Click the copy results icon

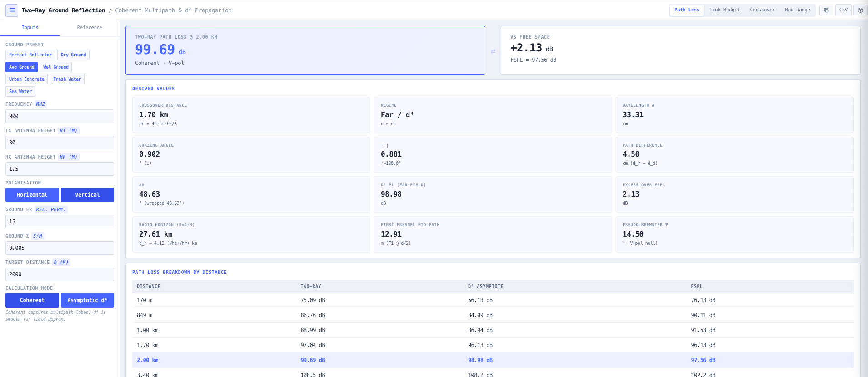tap(826, 10)
